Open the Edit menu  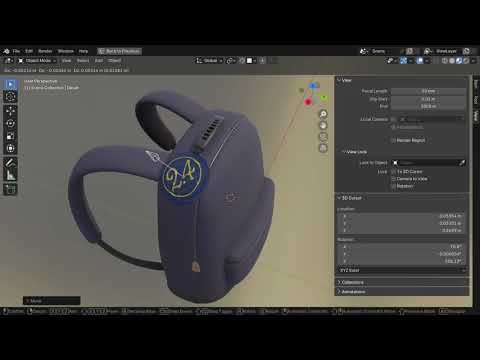click(x=29, y=51)
